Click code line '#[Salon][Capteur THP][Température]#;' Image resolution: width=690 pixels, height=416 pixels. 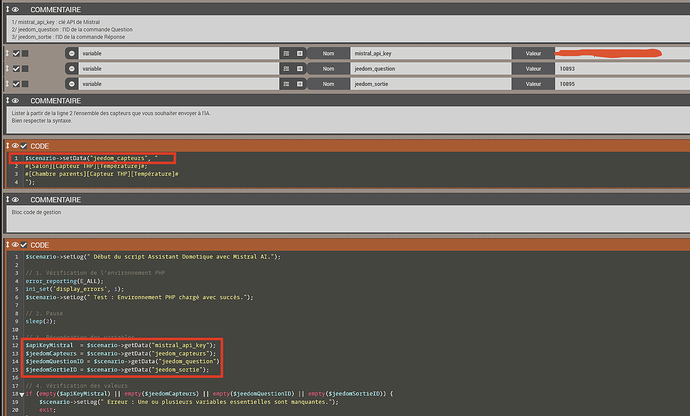coord(86,166)
